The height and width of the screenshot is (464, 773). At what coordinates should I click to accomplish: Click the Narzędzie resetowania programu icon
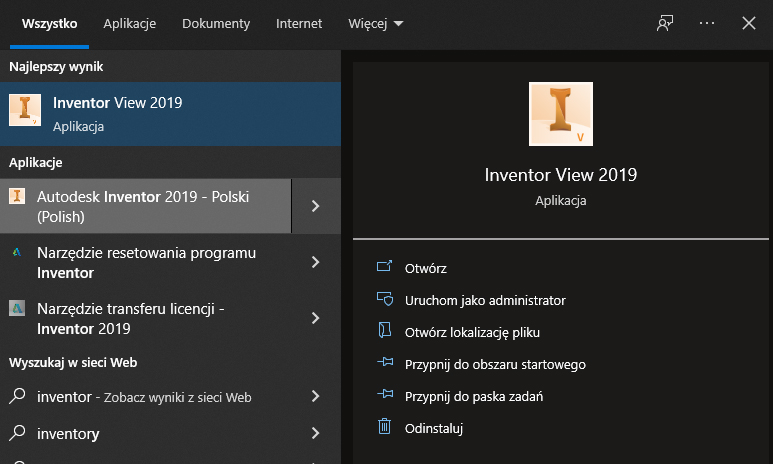coord(17,252)
